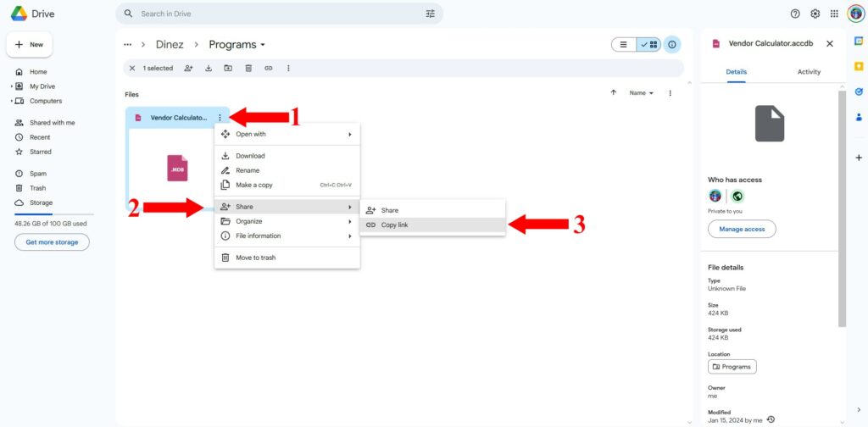868x427 pixels.
Task: Open the Name sort dropdown
Action: (x=641, y=93)
